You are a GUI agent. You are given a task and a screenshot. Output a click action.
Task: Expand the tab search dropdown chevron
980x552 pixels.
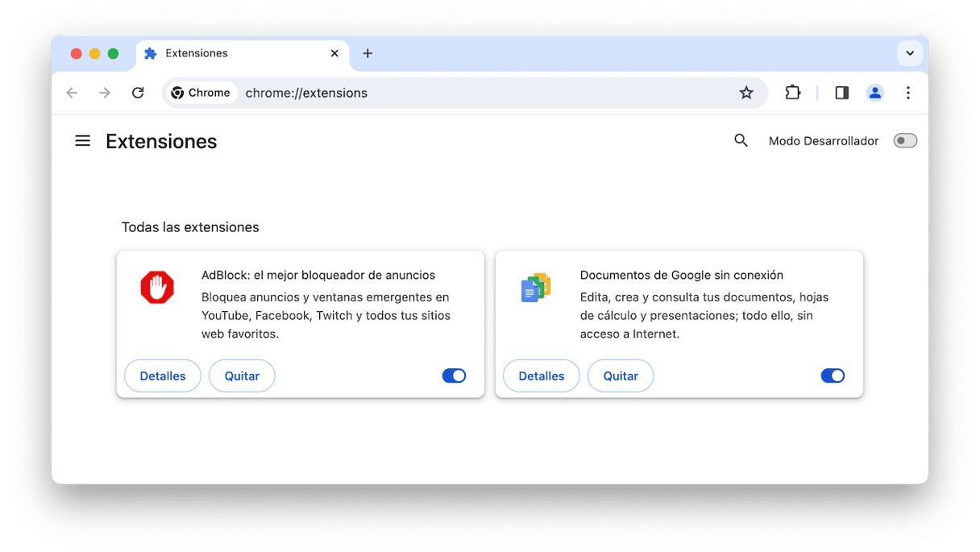point(910,53)
